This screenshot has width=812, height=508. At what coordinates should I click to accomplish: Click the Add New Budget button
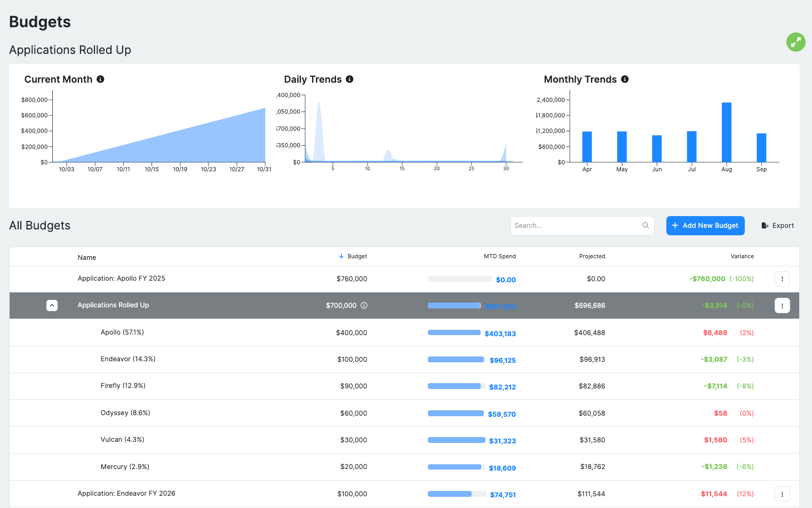[705, 226]
